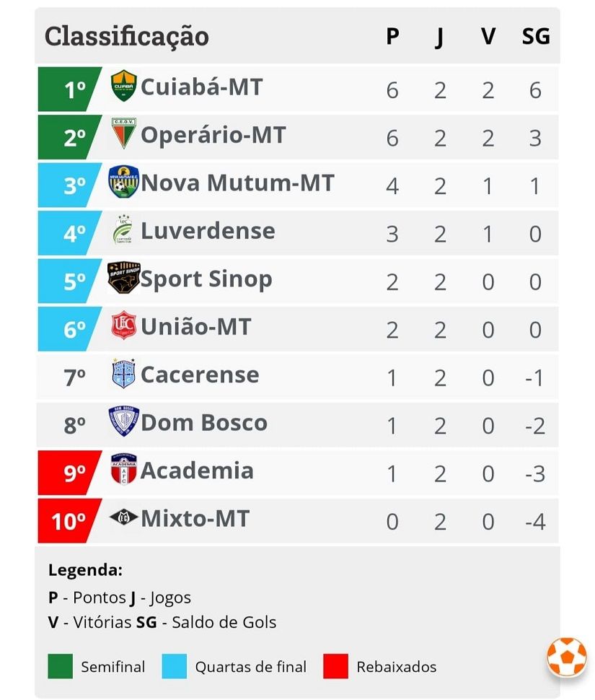This screenshot has width=595, height=700.
Task: Select the red Rebaixados legend swatch
Action: [x=335, y=667]
